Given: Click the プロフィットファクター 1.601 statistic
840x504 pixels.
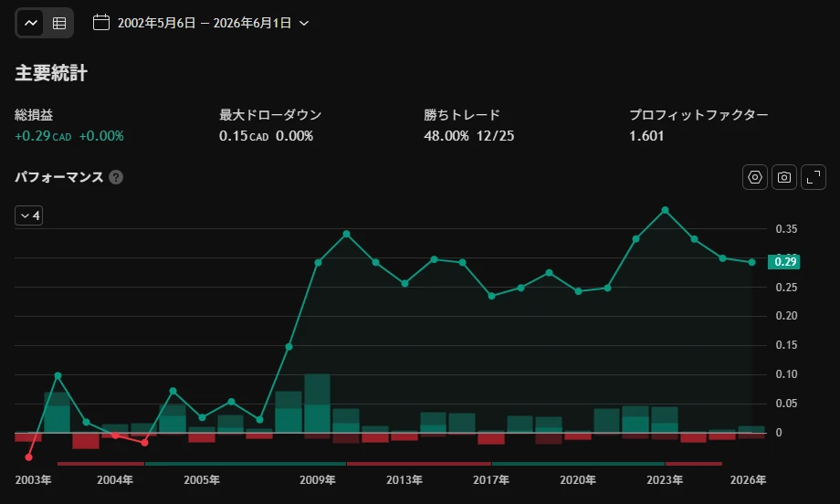Looking at the screenshot, I should tap(646, 136).
